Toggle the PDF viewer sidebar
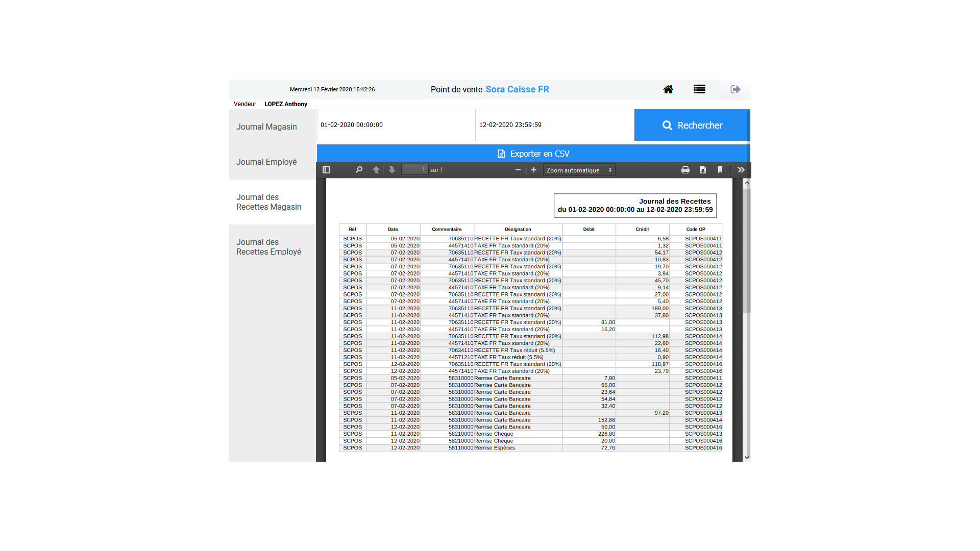Image resolution: width=980 pixels, height=551 pixels. coord(326,170)
